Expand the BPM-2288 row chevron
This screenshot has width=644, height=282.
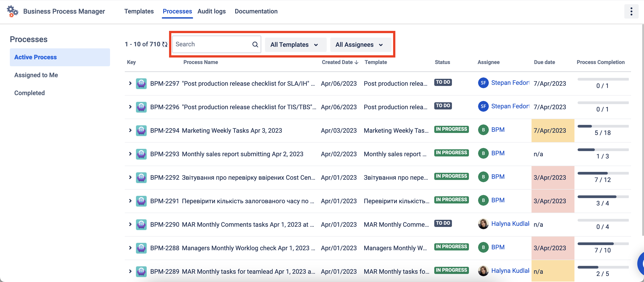coord(130,248)
